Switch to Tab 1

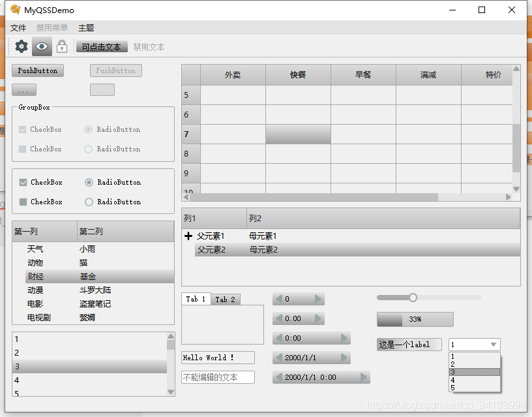(196, 299)
